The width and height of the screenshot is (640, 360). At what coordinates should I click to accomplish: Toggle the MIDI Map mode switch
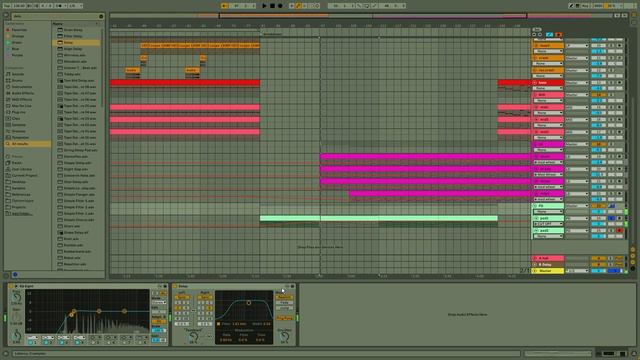(598, 6)
